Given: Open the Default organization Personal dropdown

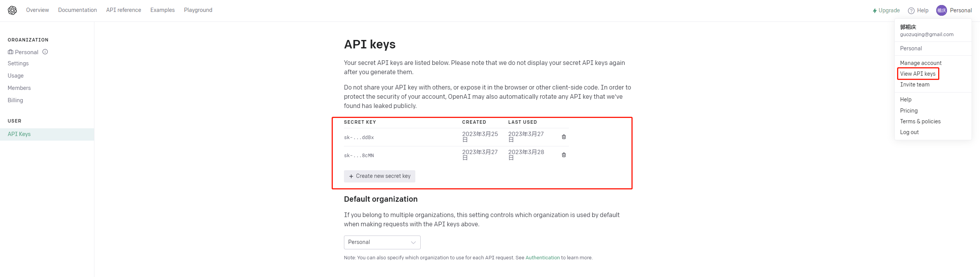Looking at the screenshot, I should 382,242.
